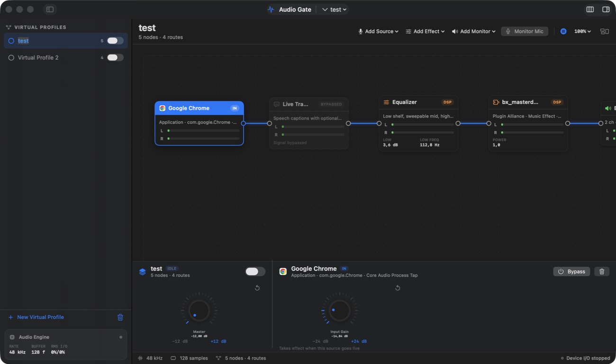Click the DSP badge on the Equalizer node
616x364 pixels.
click(x=447, y=102)
